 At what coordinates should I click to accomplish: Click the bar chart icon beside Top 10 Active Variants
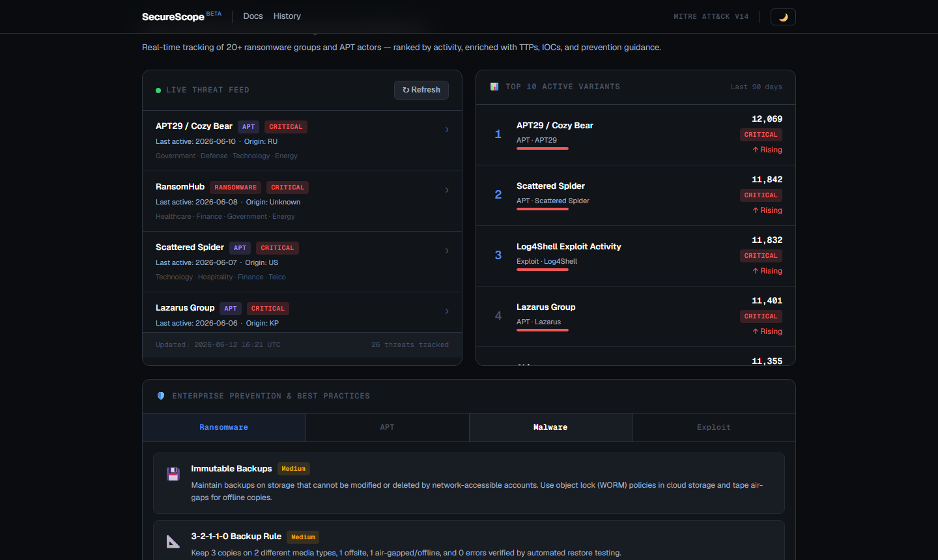494,87
